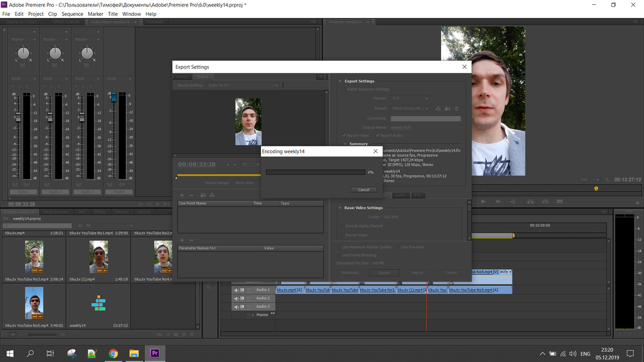Collapse the Export Settings section
The image size is (644, 362).
pyautogui.click(x=340, y=82)
